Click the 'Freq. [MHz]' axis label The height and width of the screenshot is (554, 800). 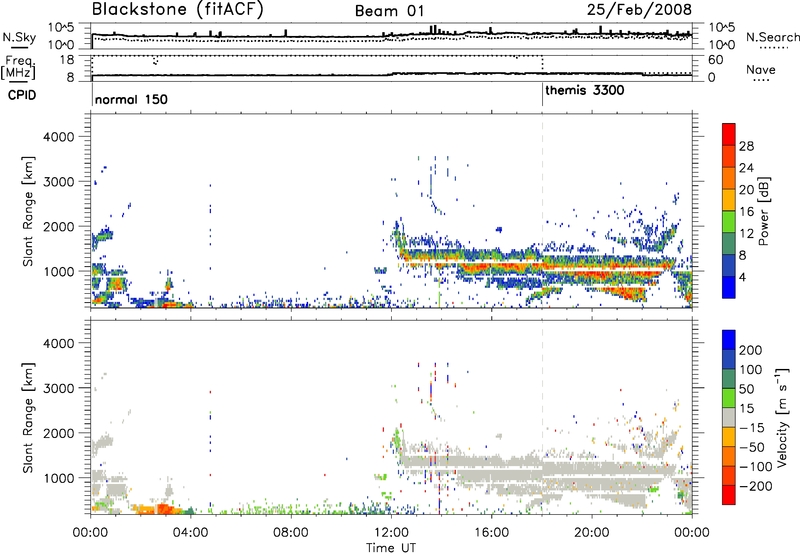click(18, 67)
